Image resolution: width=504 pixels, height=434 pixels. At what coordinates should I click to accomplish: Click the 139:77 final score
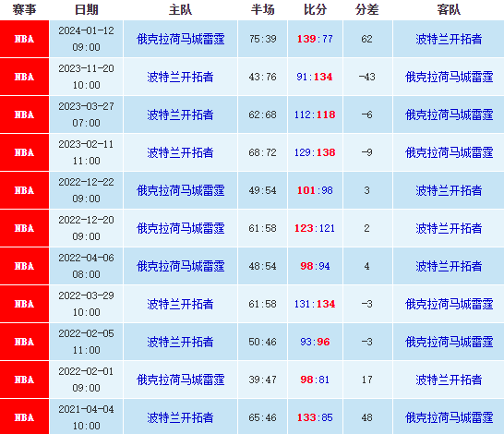click(x=315, y=39)
